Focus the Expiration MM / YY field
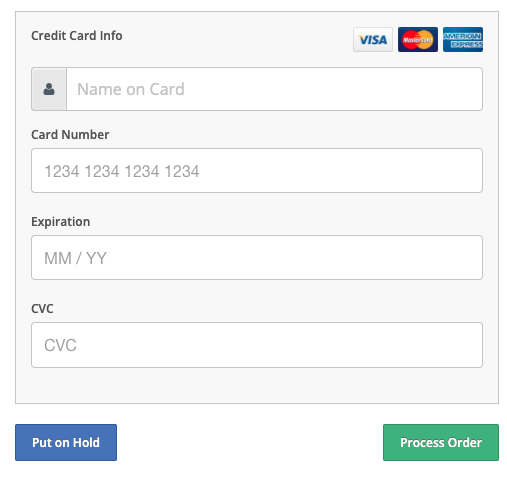 257,257
